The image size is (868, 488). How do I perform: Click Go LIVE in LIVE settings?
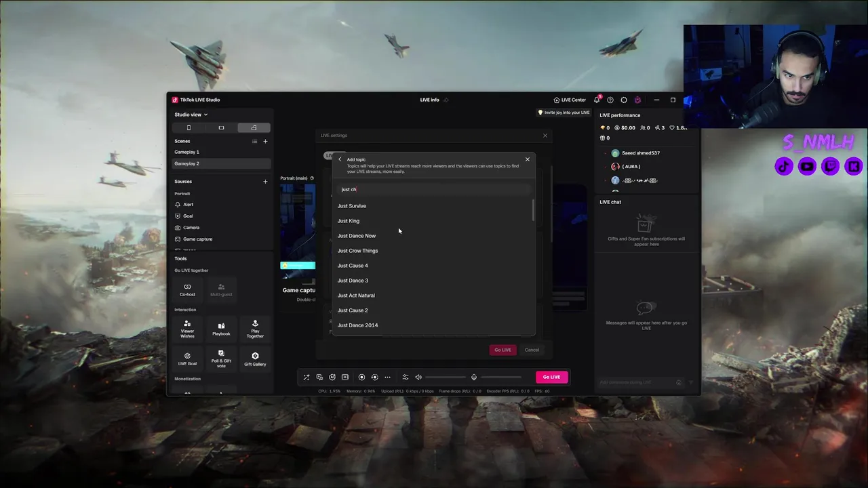tap(502, 350)
